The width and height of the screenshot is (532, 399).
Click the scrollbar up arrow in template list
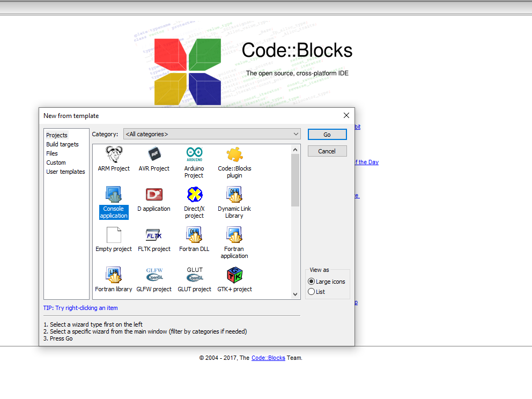point(295,150)
